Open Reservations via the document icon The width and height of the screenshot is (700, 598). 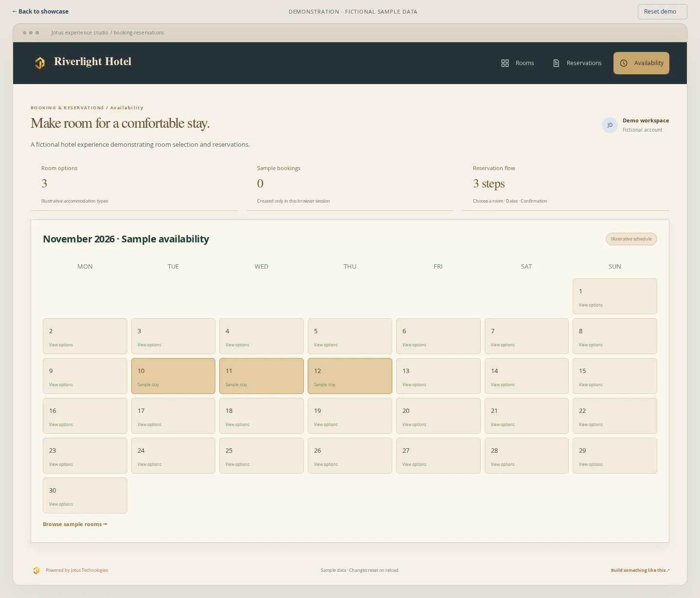556,63
